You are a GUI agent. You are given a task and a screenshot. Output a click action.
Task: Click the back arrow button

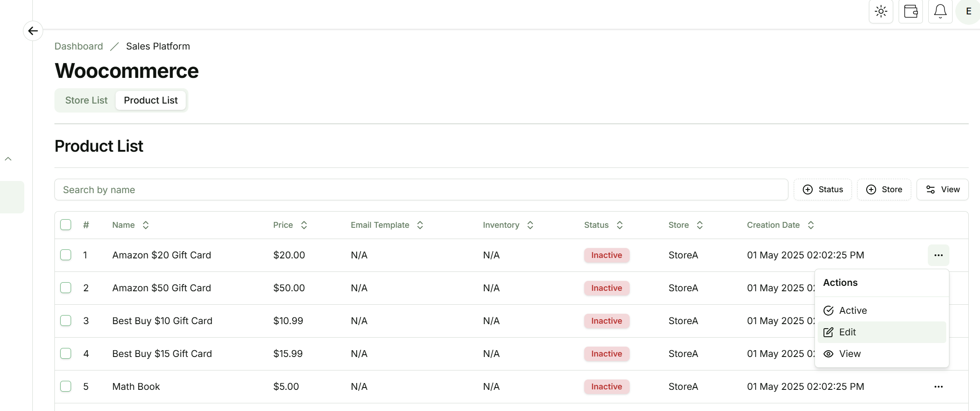(33, 31)
